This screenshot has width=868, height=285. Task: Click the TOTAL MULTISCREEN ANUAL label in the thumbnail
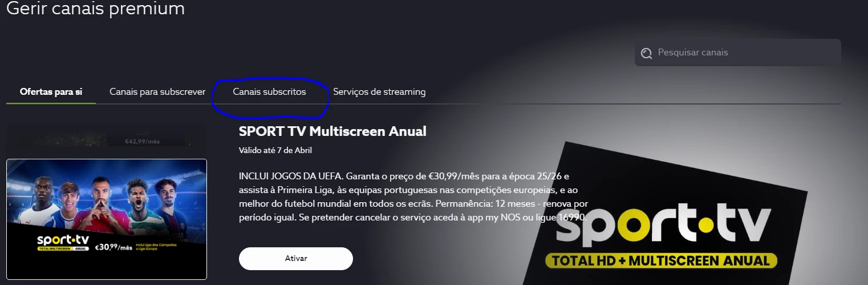[63, 250]
